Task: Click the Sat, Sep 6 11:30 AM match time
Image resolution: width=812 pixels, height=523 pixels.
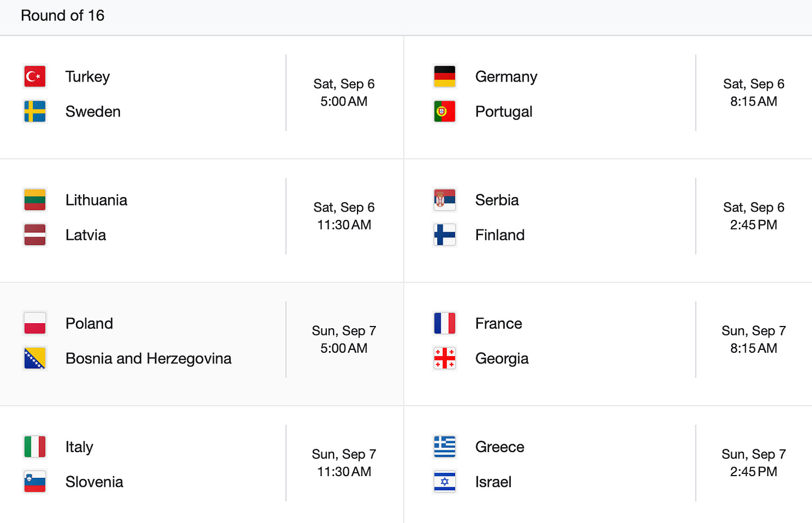Action: pos(344,216)
